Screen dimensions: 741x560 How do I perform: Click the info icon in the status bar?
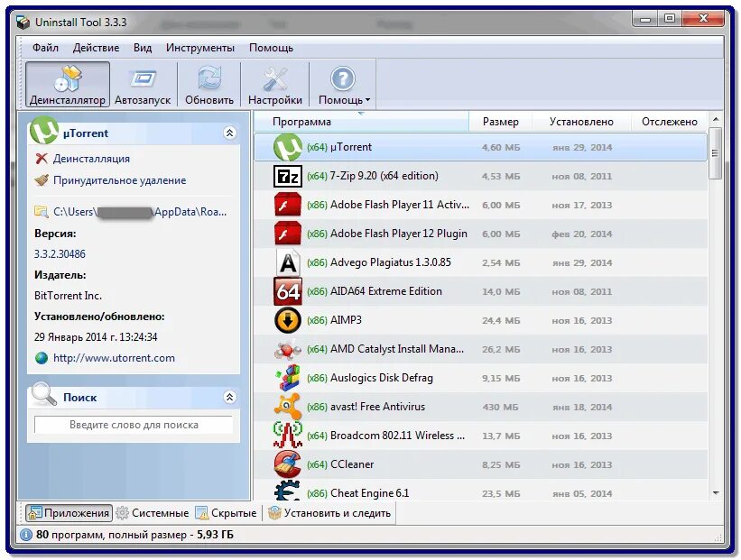pyautogui.click(x=26, y=535)
